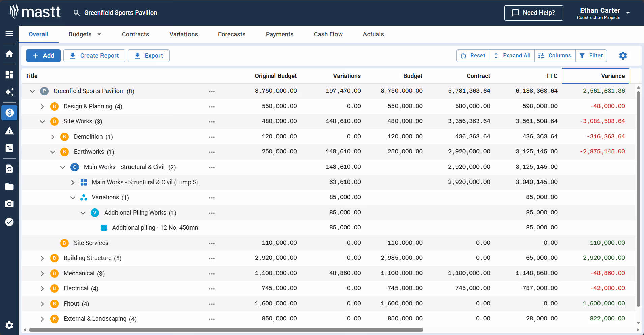Switch to the Cash Flow tab
The image size is (644, 335).
coord(328,34)
